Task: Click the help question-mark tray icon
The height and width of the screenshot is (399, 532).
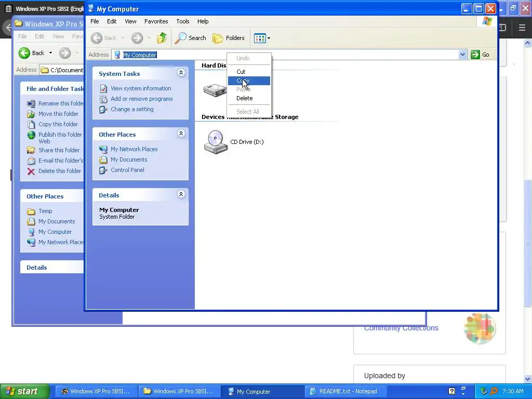Action: (x=451, y=391)
